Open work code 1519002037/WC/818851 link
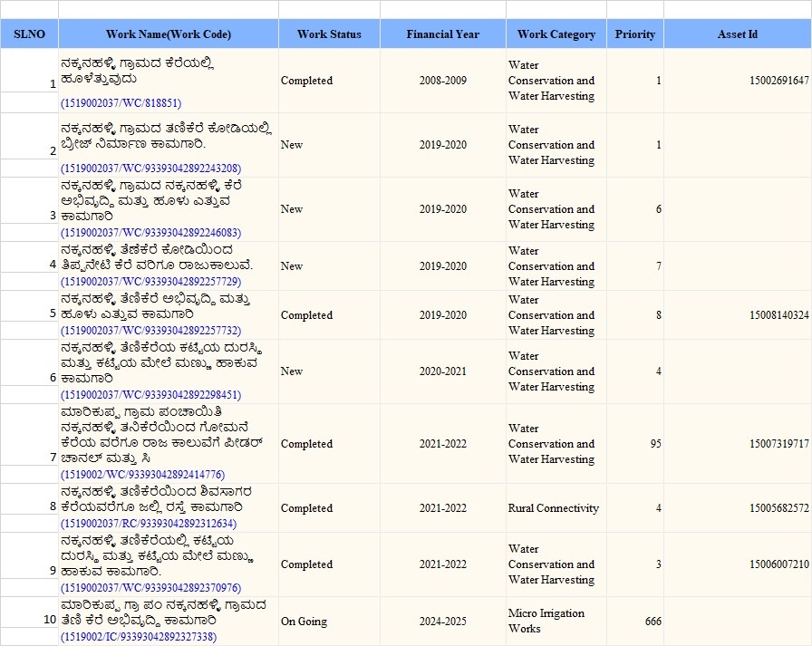 (121, 103)
